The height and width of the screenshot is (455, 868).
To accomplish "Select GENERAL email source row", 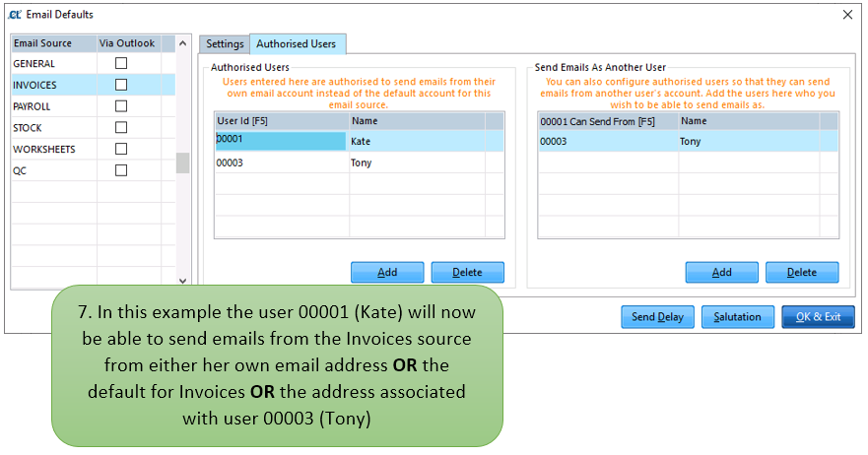I will (94, 64).
